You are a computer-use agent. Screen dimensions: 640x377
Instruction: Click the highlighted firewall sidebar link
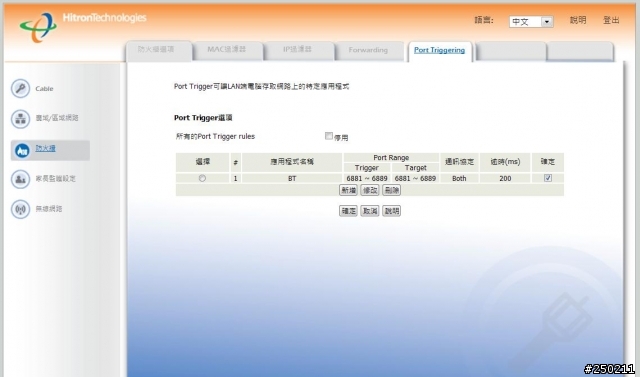point(45,148)
